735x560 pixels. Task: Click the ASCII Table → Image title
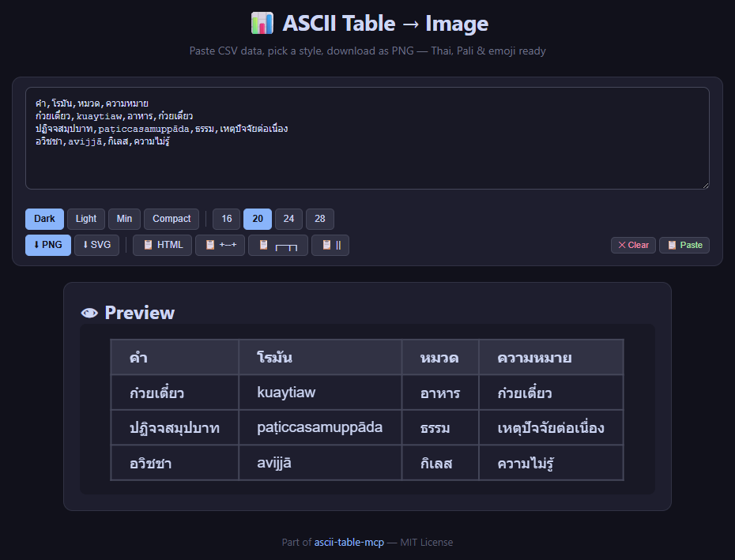[x=386, y=24]
